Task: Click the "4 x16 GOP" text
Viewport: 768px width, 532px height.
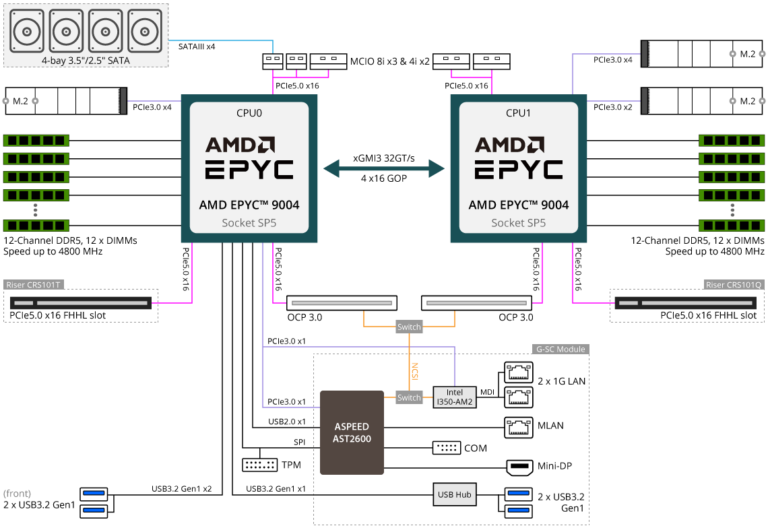Action: tap(384, 178)
